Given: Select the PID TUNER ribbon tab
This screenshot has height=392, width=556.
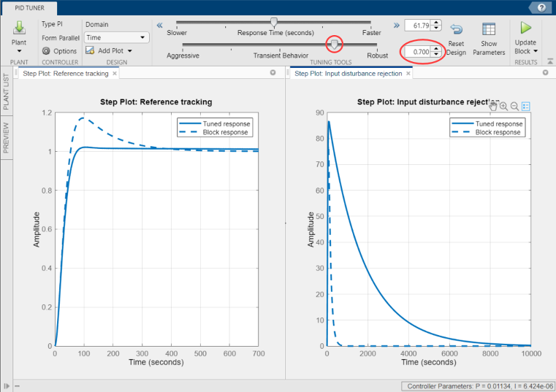Looking at the screenshot, I should 29,8.
